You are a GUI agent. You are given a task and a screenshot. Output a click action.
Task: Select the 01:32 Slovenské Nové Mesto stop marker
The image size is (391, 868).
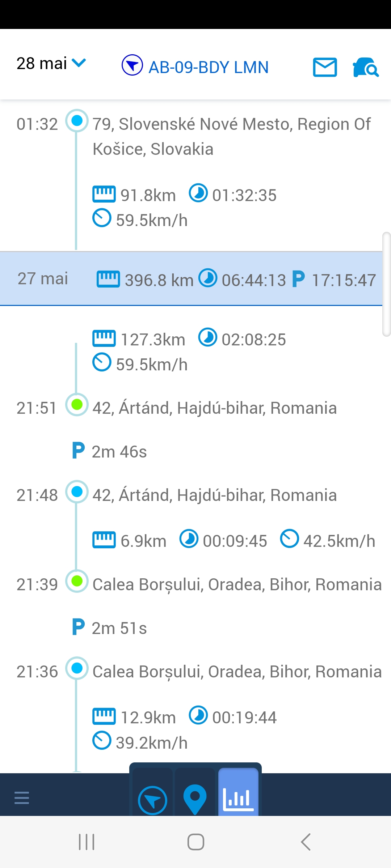[x=77, y=120]
